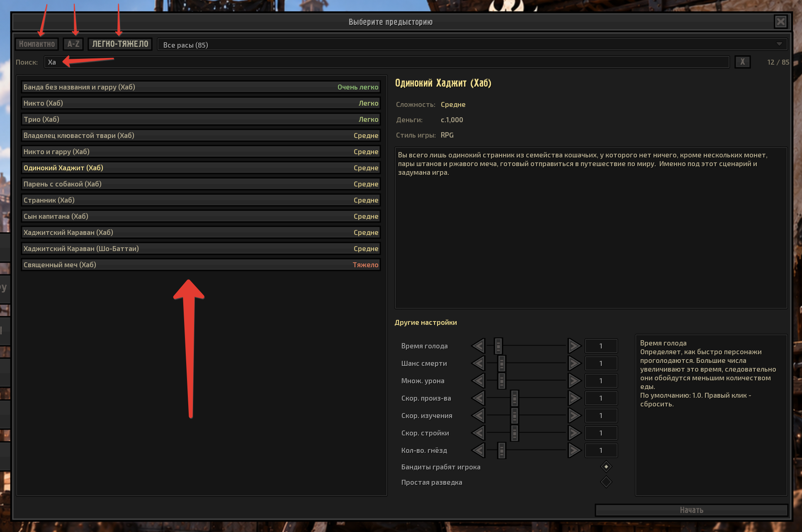This screenshot has height=532, width=802.
Task: Click the Кол-во. гнёзд value box
Action: 601,450
